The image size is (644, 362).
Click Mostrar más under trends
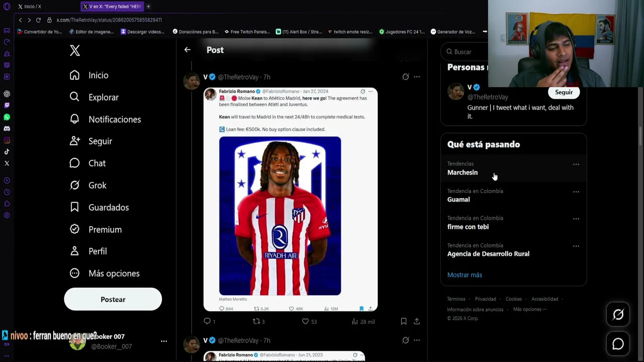coord(464,275)
